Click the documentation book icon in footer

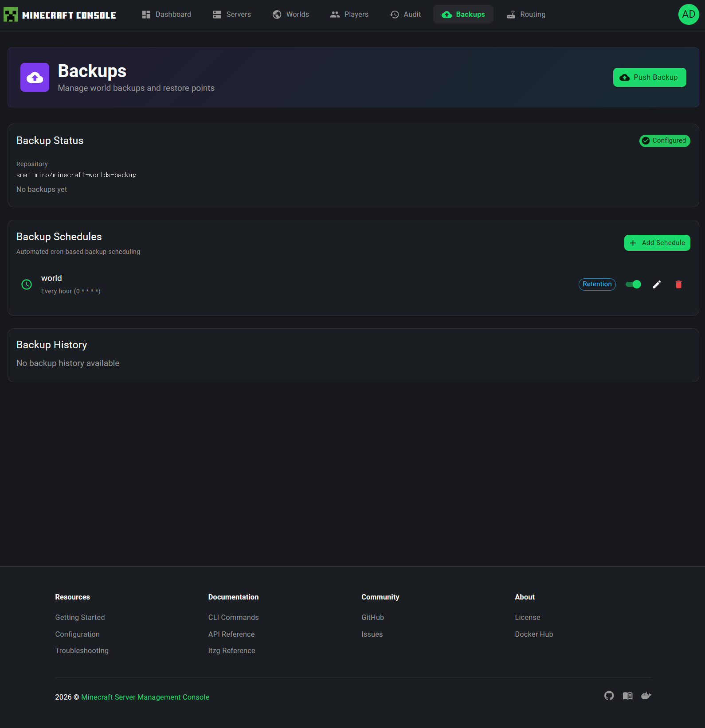click(x=627, y=696)
